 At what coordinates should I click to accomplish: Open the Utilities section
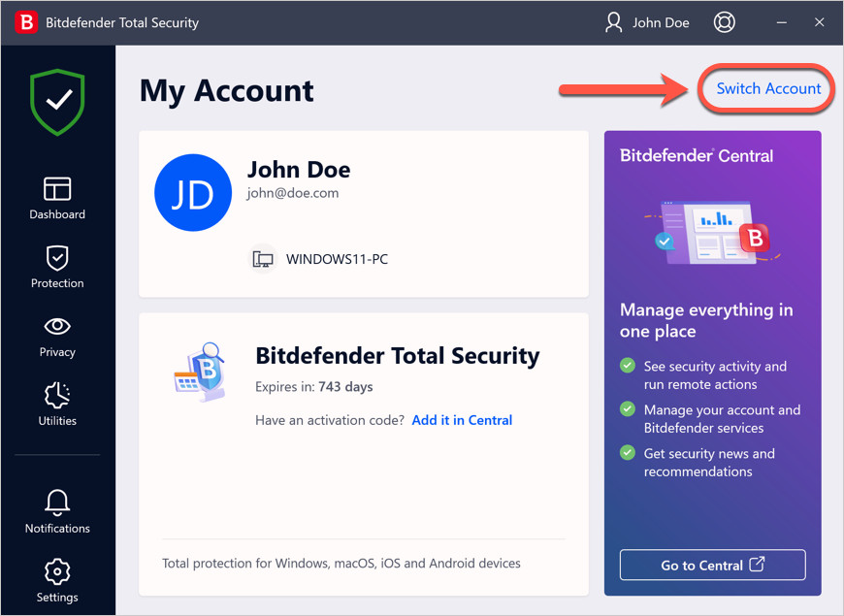56,404
